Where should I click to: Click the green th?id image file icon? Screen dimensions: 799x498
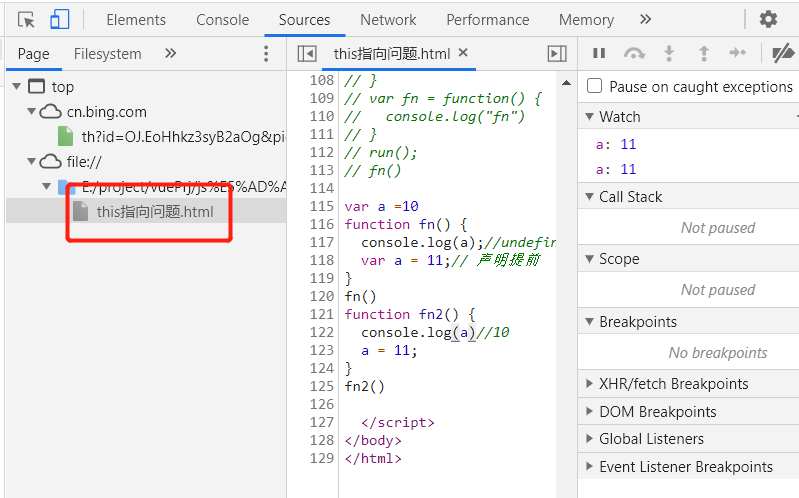[x=65, y=136]
